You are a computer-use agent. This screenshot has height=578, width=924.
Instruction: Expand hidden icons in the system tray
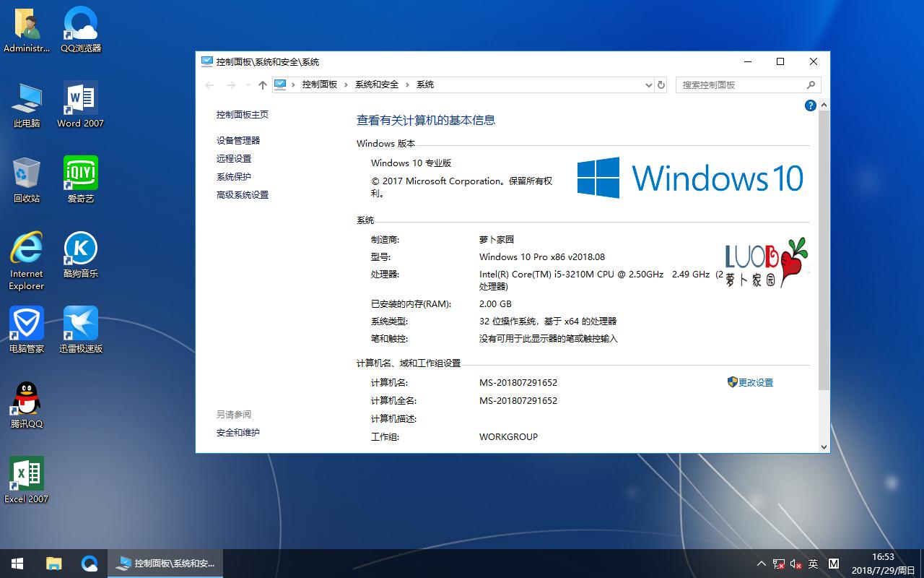(x=761, y=563)
